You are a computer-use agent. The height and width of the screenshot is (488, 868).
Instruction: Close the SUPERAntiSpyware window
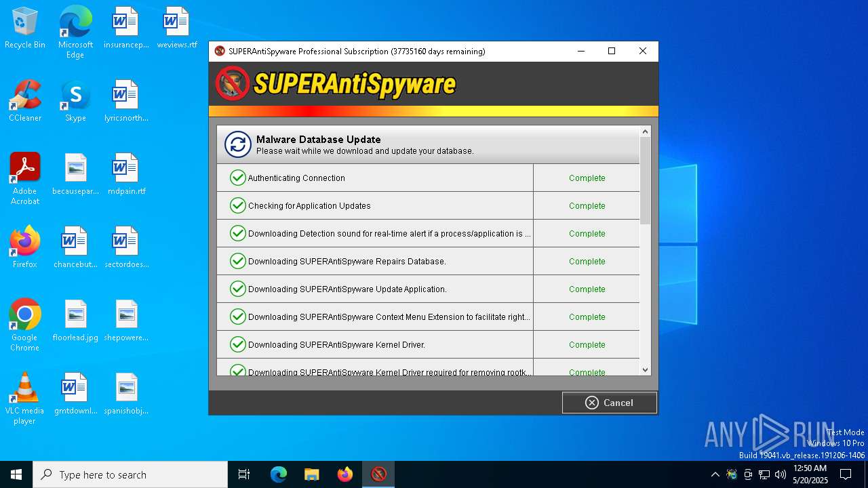[643, 51]
